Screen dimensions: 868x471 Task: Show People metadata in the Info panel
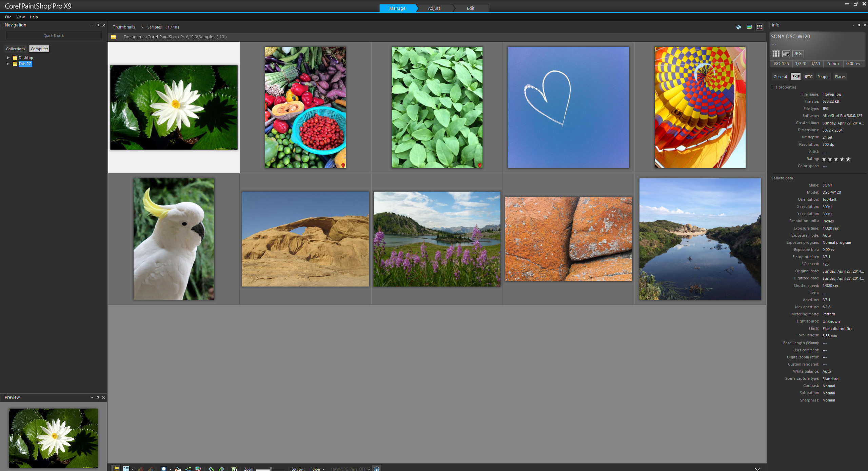pyautogui.click(x=823, y=77)
